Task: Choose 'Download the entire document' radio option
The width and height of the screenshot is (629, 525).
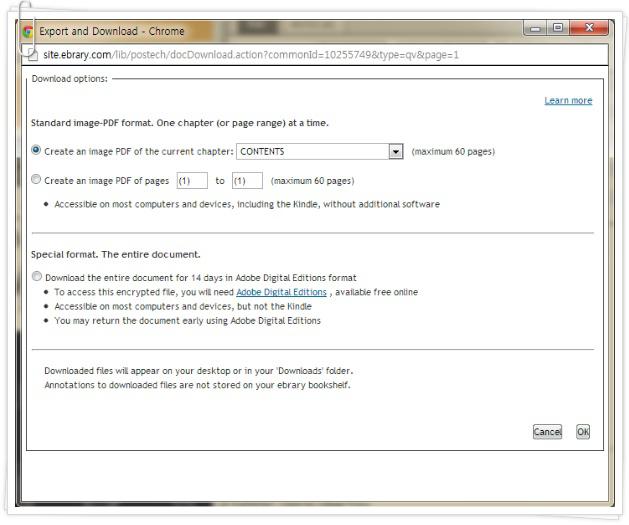Action: (x=37, y=276)
